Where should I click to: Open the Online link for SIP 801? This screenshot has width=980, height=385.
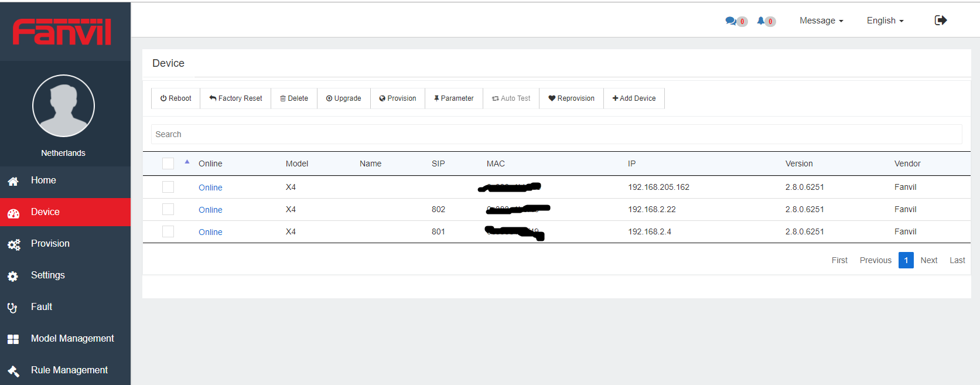210,232
